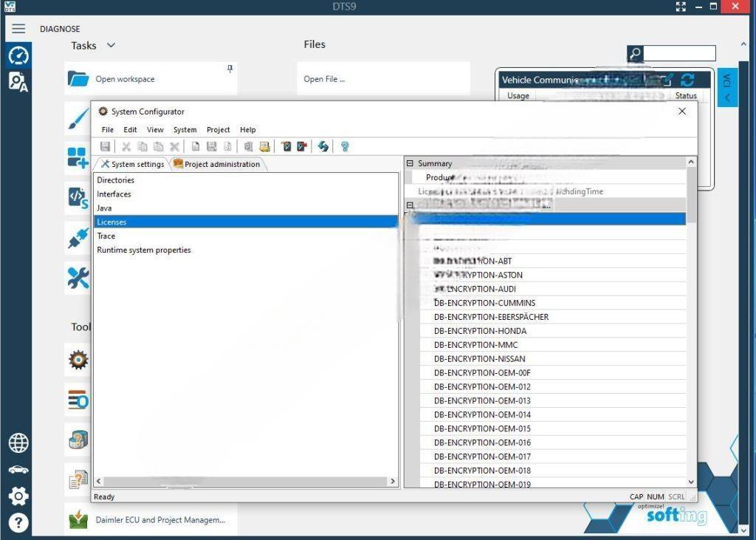Click the blue Help question mark toolbar icon

click(344, 146)
